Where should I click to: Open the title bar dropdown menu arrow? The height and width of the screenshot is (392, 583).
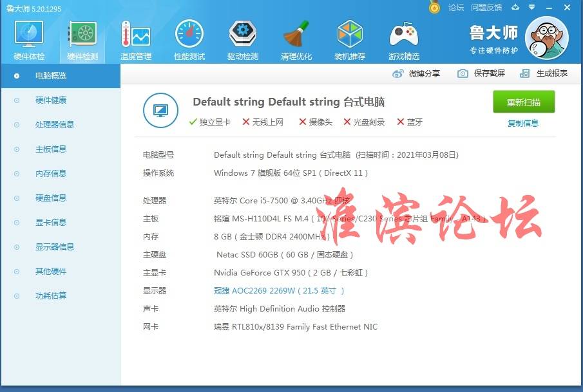point(532,7)
